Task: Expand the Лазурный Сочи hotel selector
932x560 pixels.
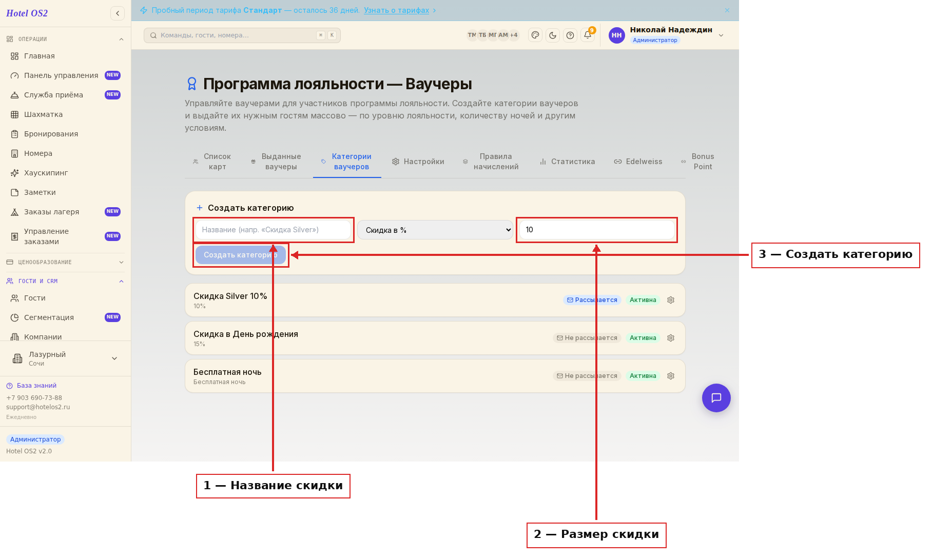Action: (x=65, y=358)
